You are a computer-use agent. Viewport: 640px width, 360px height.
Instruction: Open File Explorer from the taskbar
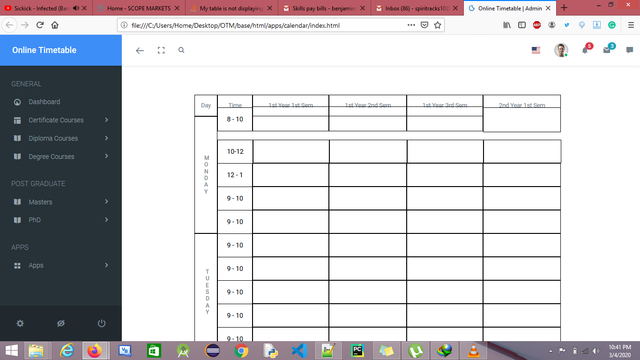click(36, 351)
